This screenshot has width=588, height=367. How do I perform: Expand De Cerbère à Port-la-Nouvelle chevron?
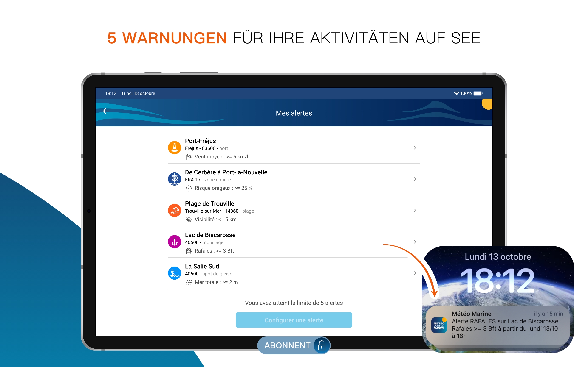click(x=415, y=179)
